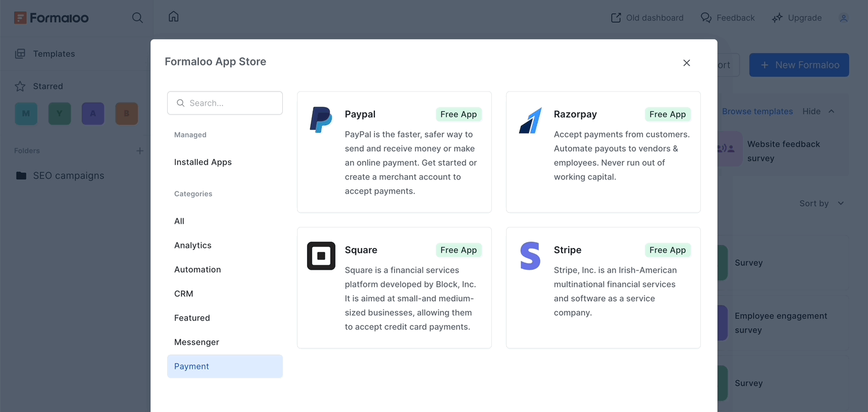Select the Automation category

(198, 269)
